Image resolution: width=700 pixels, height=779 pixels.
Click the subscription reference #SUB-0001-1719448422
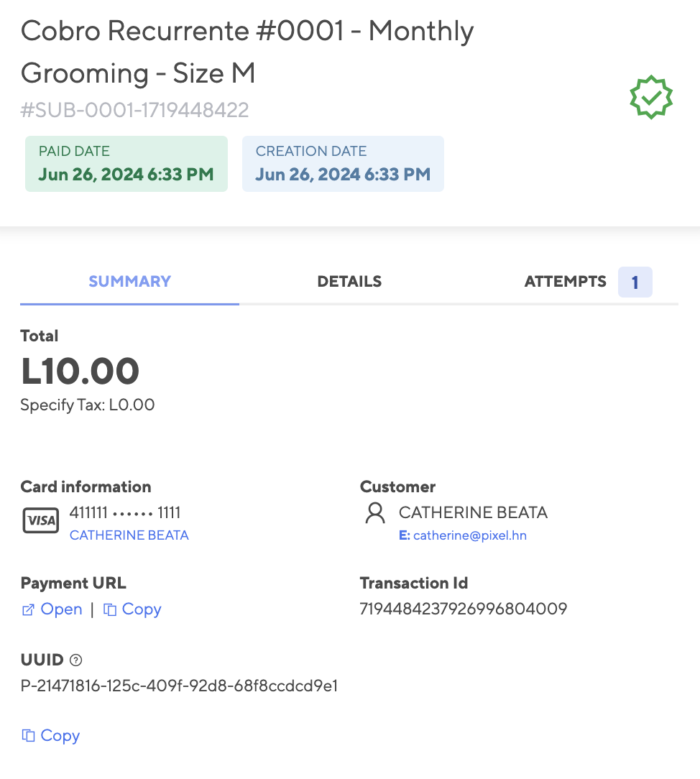(134, 110)
